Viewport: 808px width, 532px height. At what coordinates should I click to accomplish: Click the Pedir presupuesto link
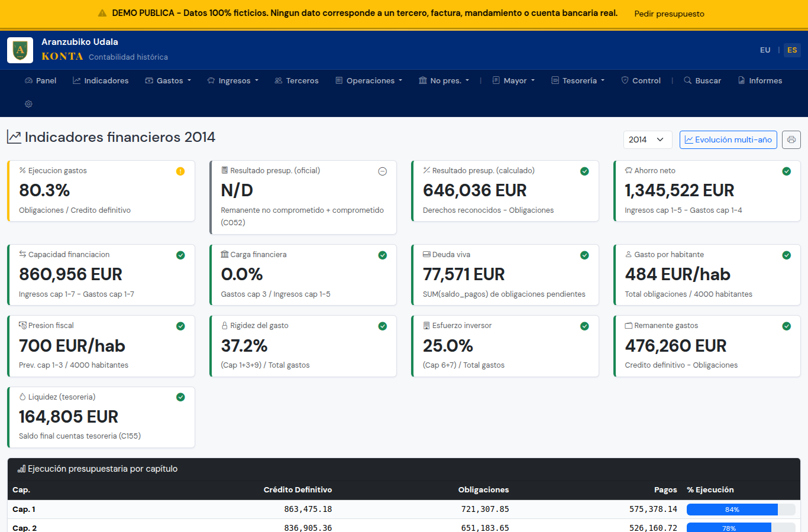pos(670,14)
